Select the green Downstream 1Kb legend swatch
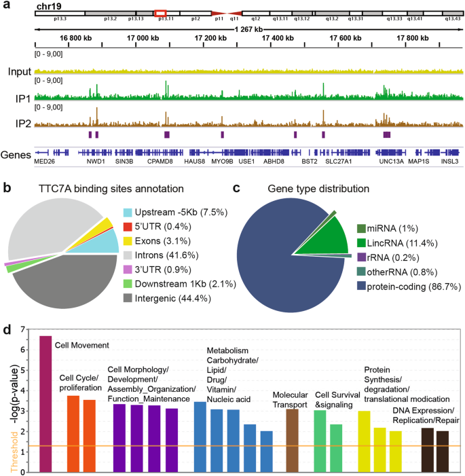465x476 pixels. (128, 284)
